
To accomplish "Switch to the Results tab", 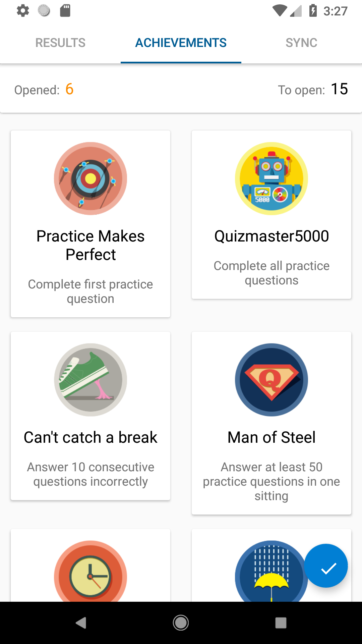I will point(60,43).
